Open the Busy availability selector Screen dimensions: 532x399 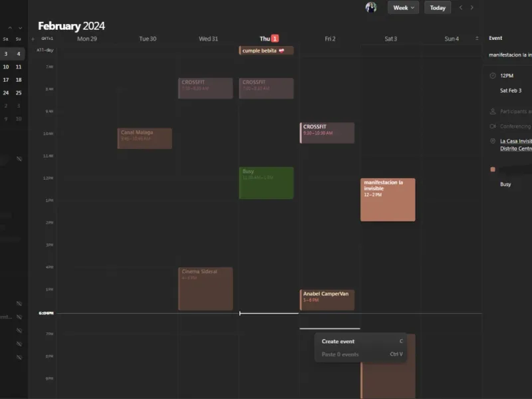click(505, 184)
